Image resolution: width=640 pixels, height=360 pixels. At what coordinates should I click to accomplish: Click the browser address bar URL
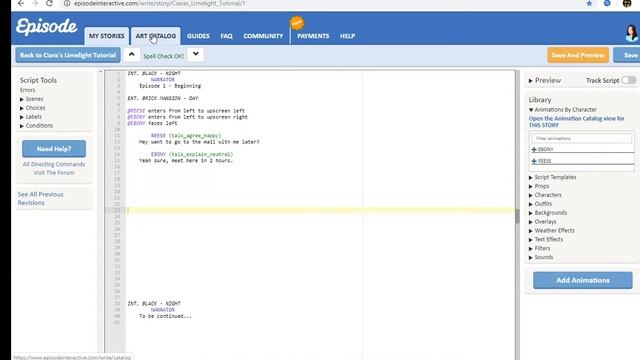[x=160, y=3]
